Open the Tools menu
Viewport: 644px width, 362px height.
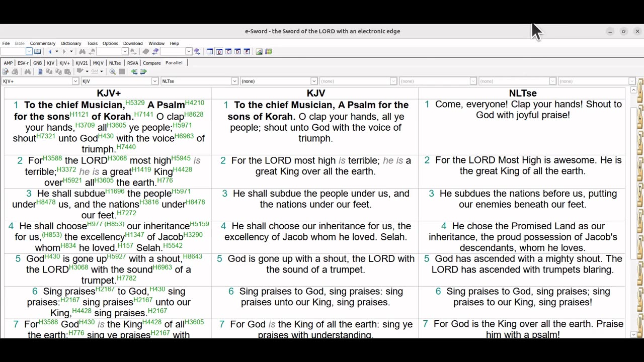(92, 43)
